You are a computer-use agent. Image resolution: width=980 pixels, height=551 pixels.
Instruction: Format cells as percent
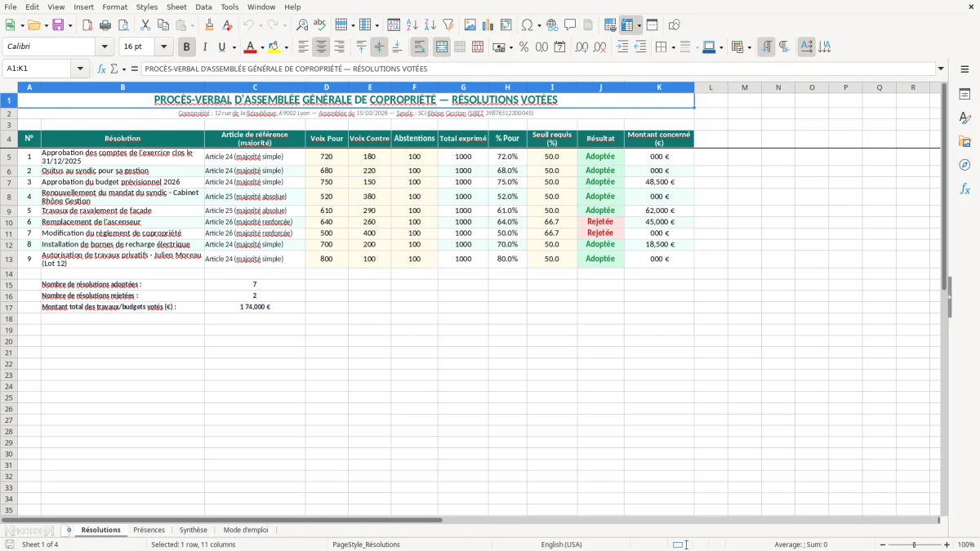pyautogui.click(x=523, y=47)
